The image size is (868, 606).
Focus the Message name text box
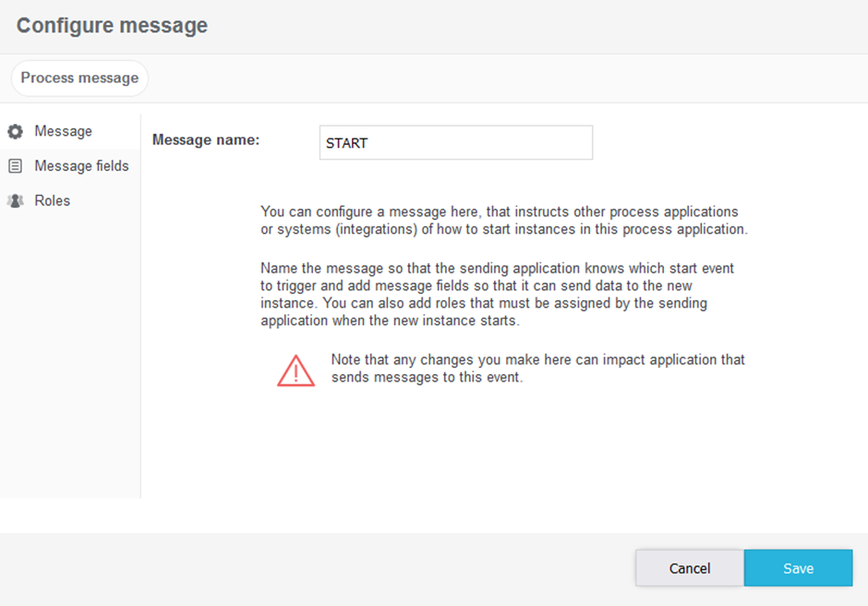point(455,143)
